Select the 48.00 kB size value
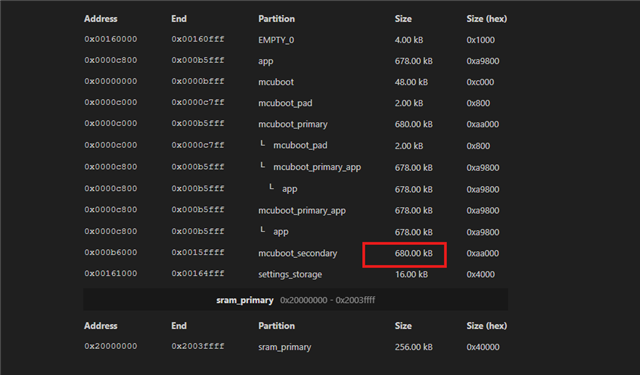The width and height of the screenshot is (640, 375). [411, 82]
